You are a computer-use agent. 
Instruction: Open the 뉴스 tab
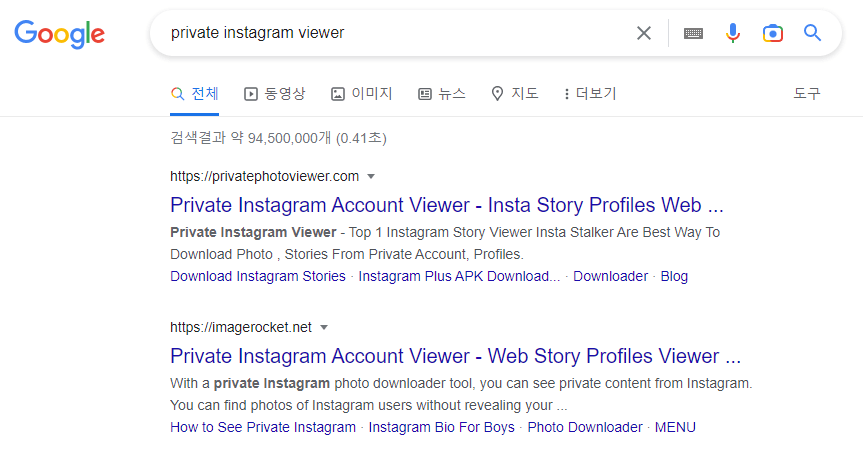click(441, 94)
